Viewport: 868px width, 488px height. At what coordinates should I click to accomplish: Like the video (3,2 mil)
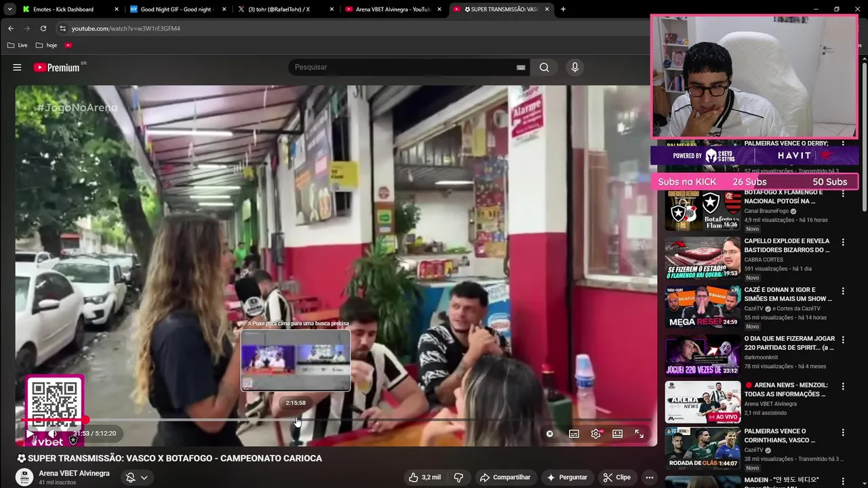point(425,477)
